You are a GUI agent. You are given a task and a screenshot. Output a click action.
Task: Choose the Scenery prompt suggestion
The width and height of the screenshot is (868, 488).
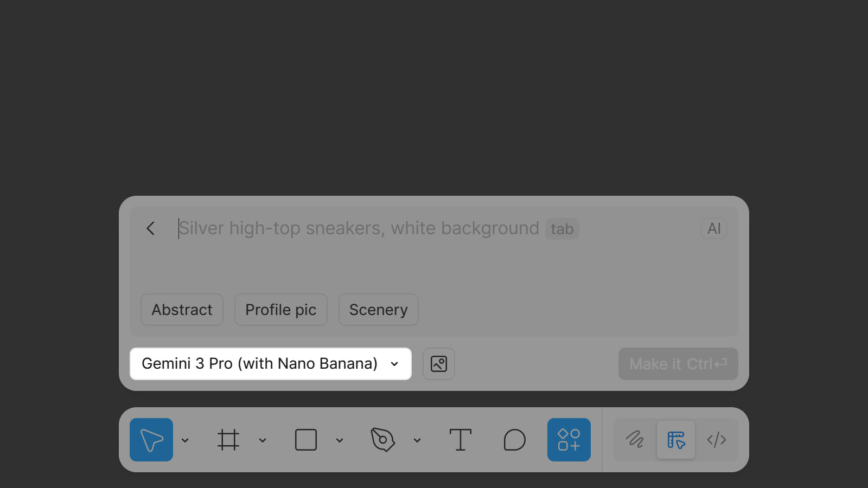pos(378,310)
